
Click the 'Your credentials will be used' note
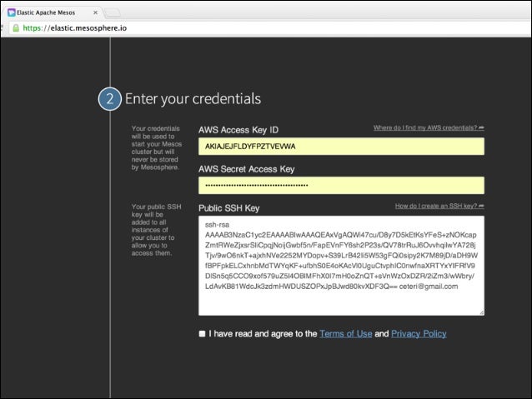pos(157,147)
